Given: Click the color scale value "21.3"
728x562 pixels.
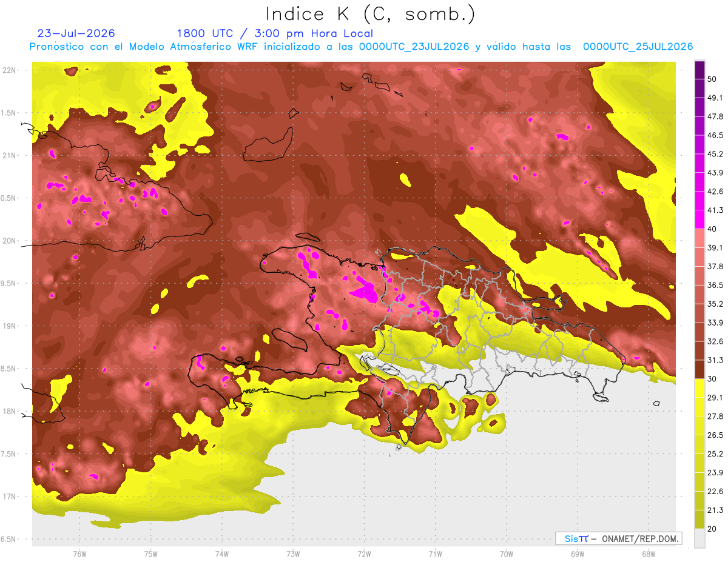Looking at the screenshot, I should [715, 510].
